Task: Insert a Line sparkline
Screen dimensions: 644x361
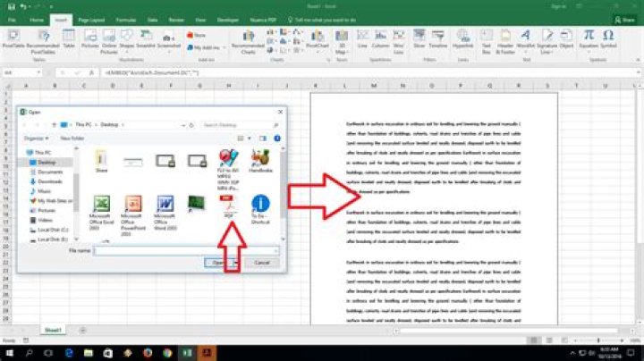Action: 362,39
